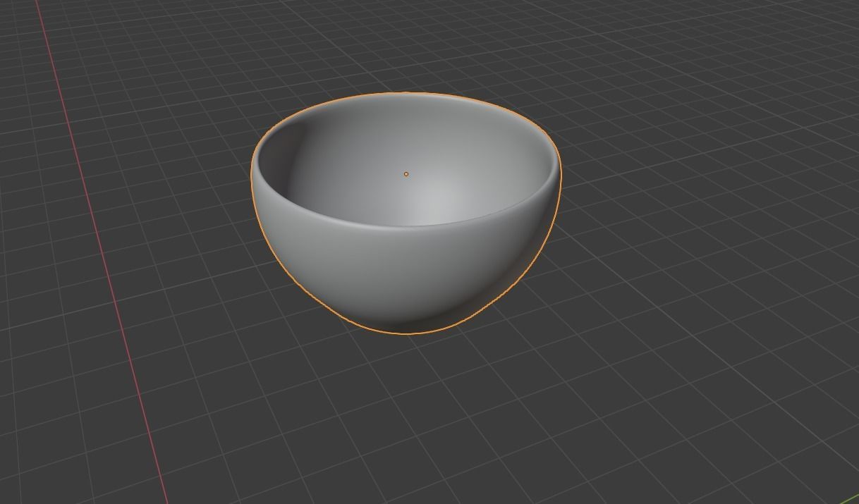Click the bowl's orange origin point
Viewport: 859px width, 504px height.
pos(406,174)
